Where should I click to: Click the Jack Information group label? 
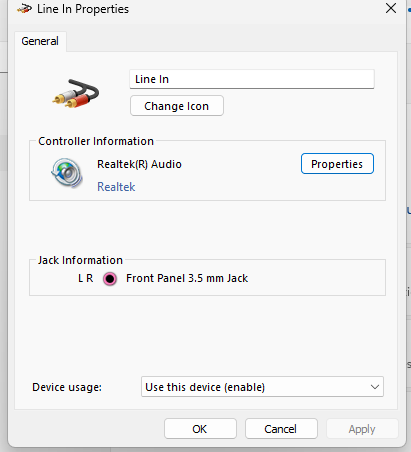[x=80, y=260]
